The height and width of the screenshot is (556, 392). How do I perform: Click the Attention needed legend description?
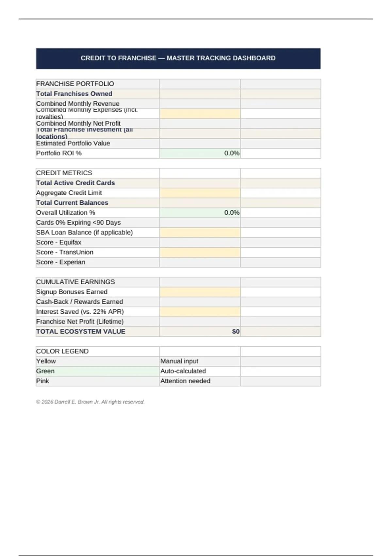click(185, 381)
